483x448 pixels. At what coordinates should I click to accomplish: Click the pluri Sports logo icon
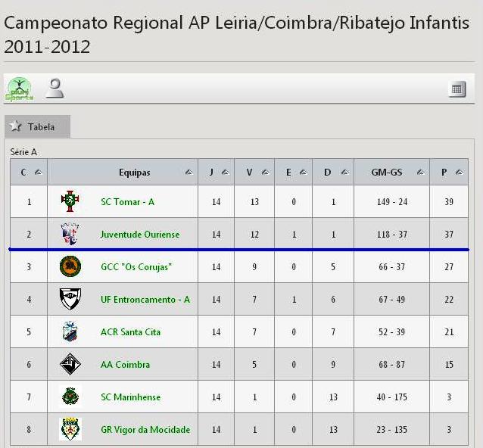point(19,89)
